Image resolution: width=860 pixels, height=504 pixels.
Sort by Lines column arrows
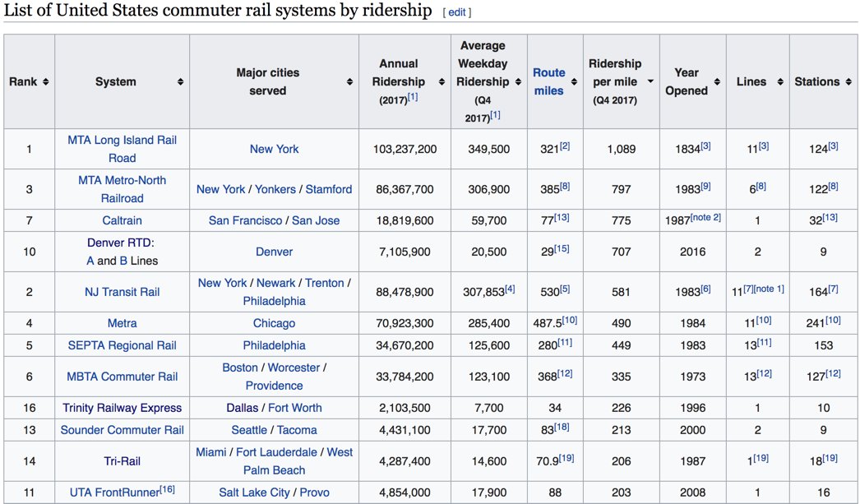(x=780, y=81)
